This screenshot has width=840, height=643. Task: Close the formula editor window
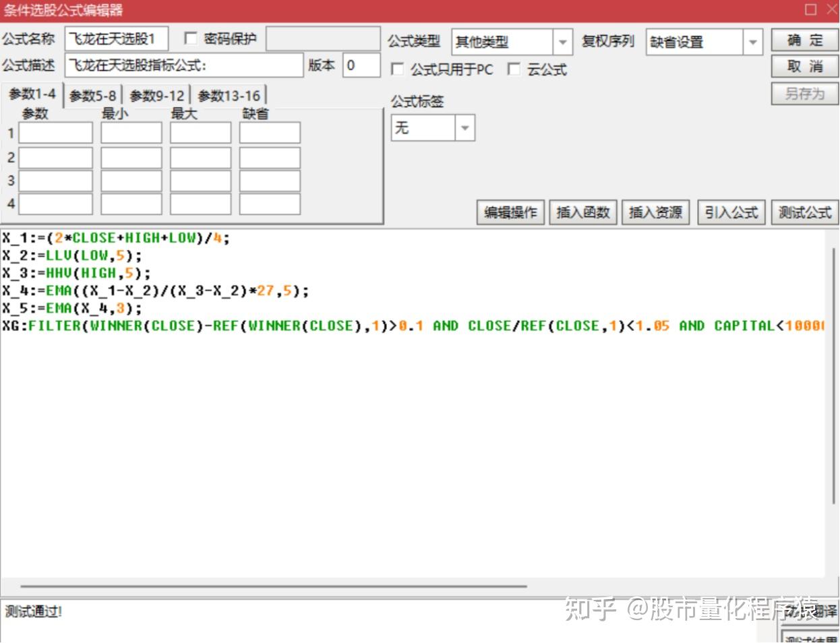(831, 9)
